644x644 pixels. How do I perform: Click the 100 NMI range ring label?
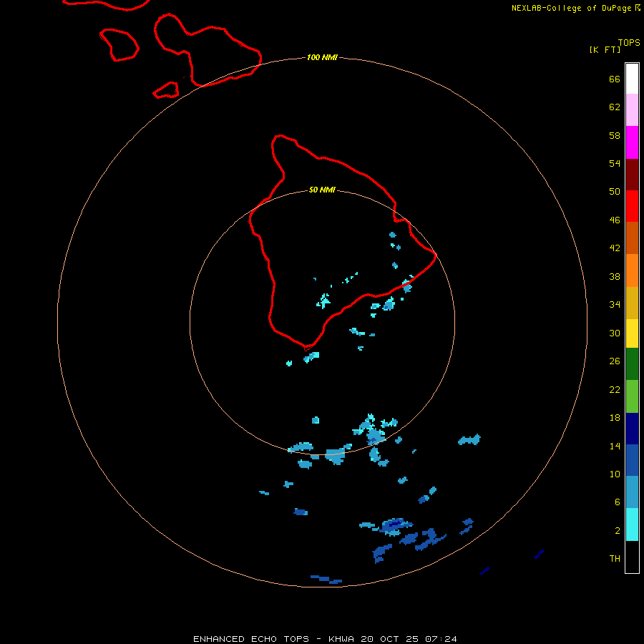point(322,57)
